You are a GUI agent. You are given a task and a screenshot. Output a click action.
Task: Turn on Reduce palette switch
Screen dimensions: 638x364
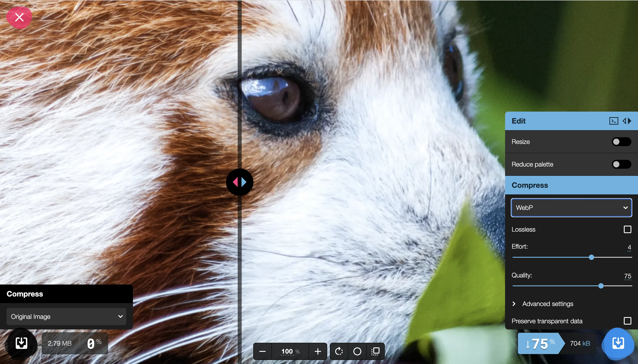point(621,164)
